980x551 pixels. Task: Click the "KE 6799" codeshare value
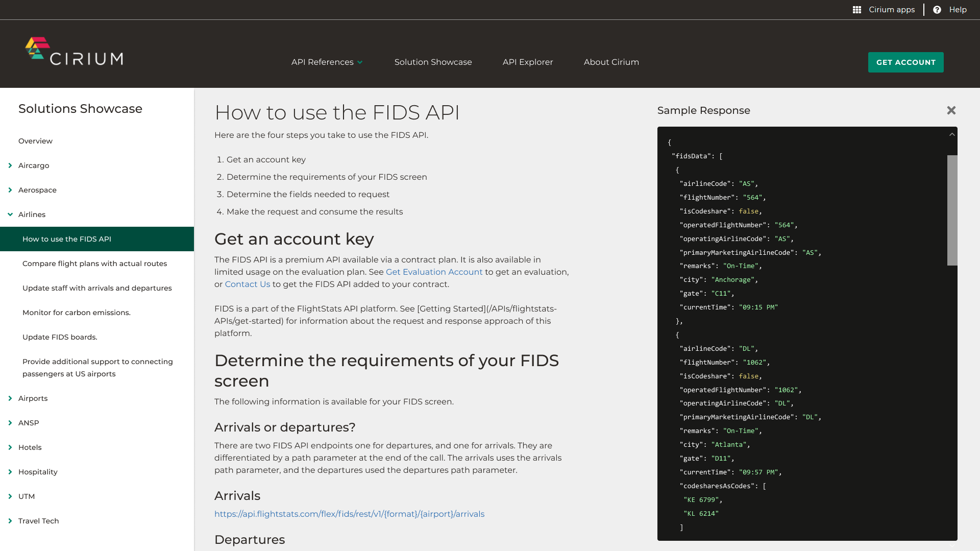701,499
